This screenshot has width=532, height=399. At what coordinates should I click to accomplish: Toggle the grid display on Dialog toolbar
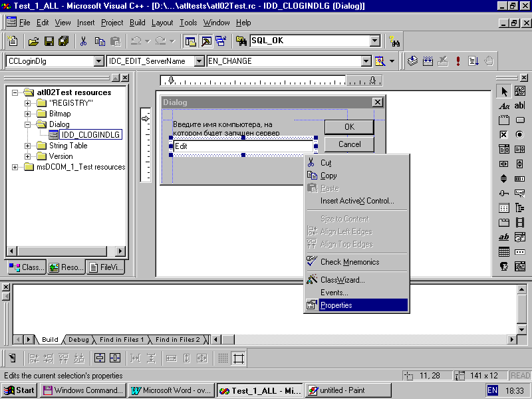(223, 358)
